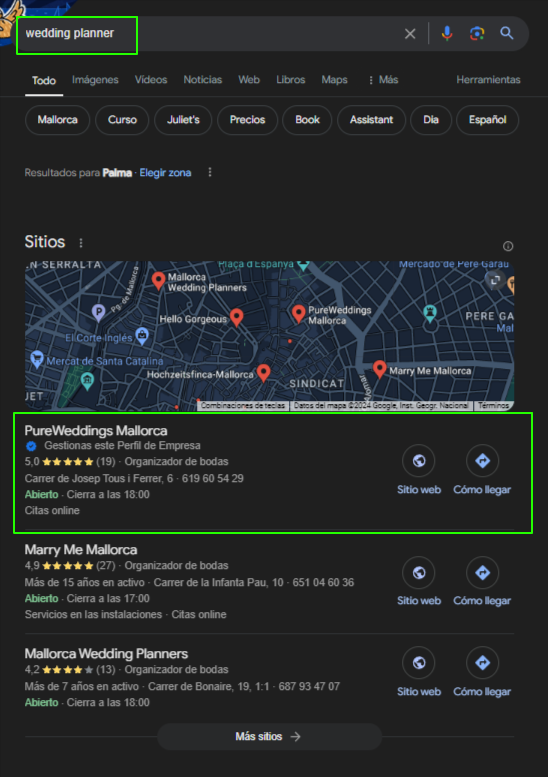This screenshot has height=777, width=548.
Task: Open the Libros tab
Action: pos(290,80)
